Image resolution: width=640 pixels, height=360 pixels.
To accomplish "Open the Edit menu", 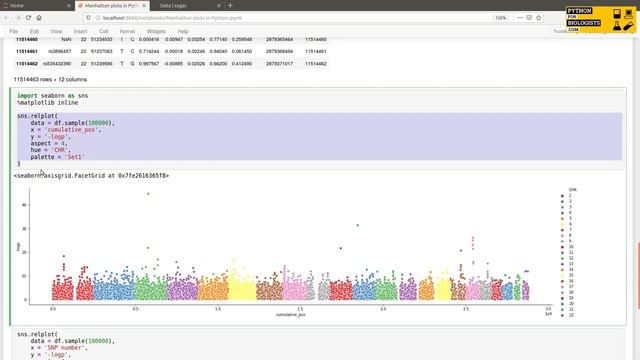I will (x=34, y=31).
